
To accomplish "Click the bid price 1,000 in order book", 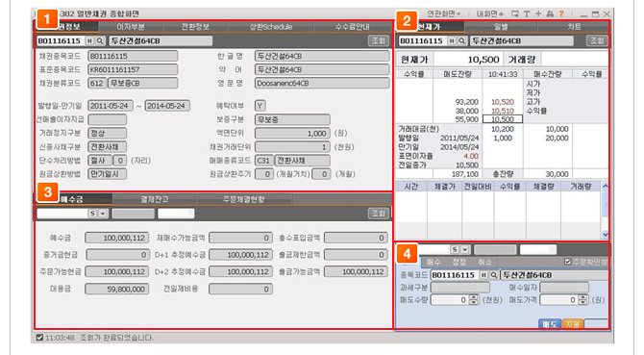I will [503, 139].
